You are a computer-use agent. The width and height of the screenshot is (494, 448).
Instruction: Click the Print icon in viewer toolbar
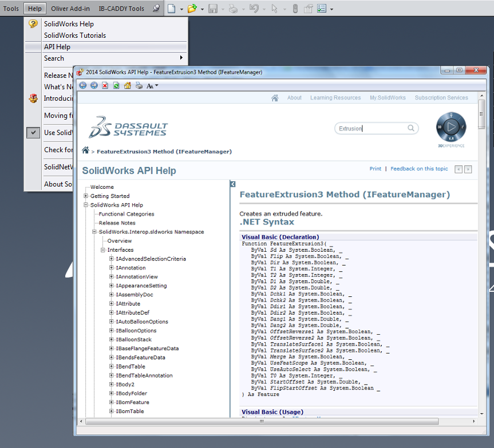click(x=139, y=85)
